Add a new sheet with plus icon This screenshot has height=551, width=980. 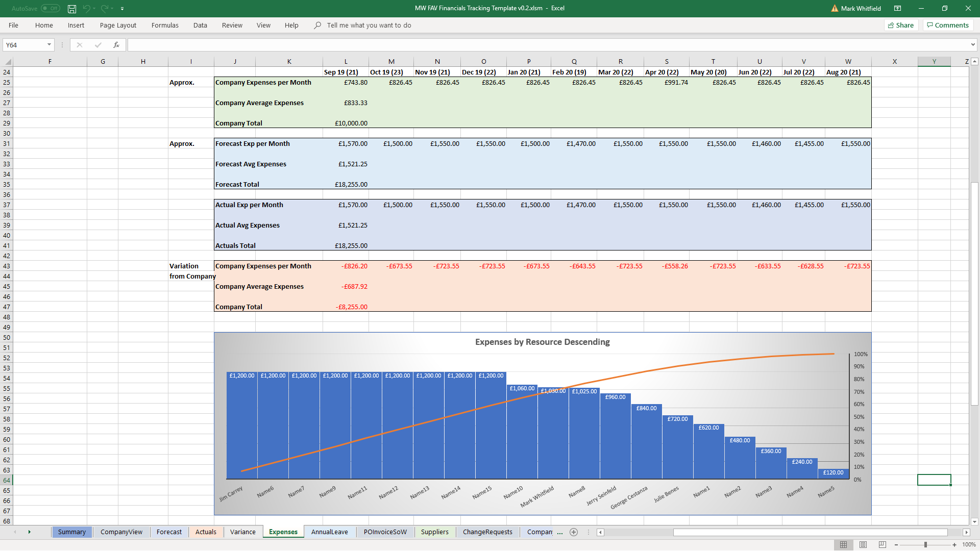[x=574, y=532]
